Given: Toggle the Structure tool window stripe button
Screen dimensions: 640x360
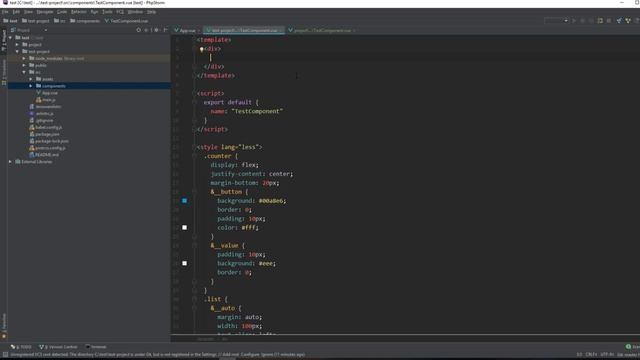Looking at the screenshot, I should [4, 73].
